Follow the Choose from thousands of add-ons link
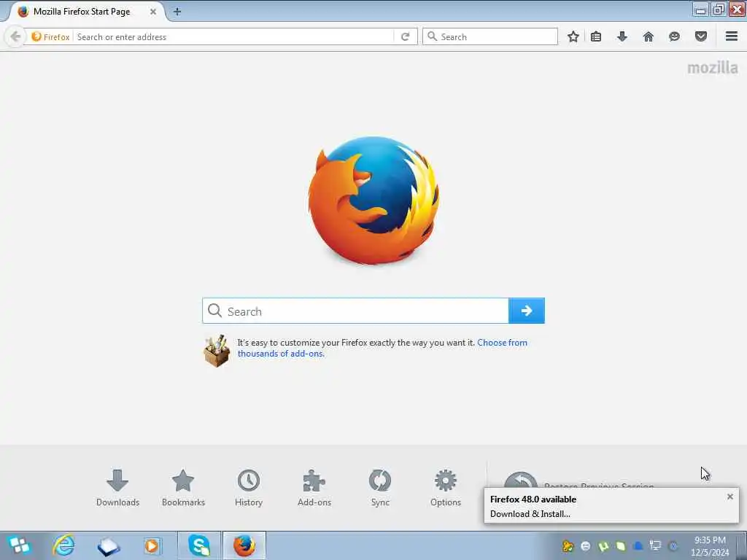The width and height of the screenshot is (747, 560). (x=382, y=348)
